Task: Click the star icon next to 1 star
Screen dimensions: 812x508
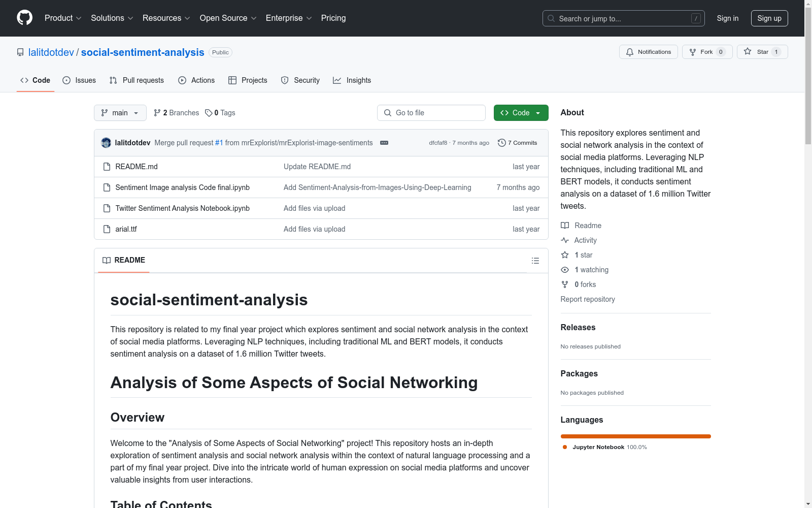Action: pyautogui.click(x=565, y=255)
